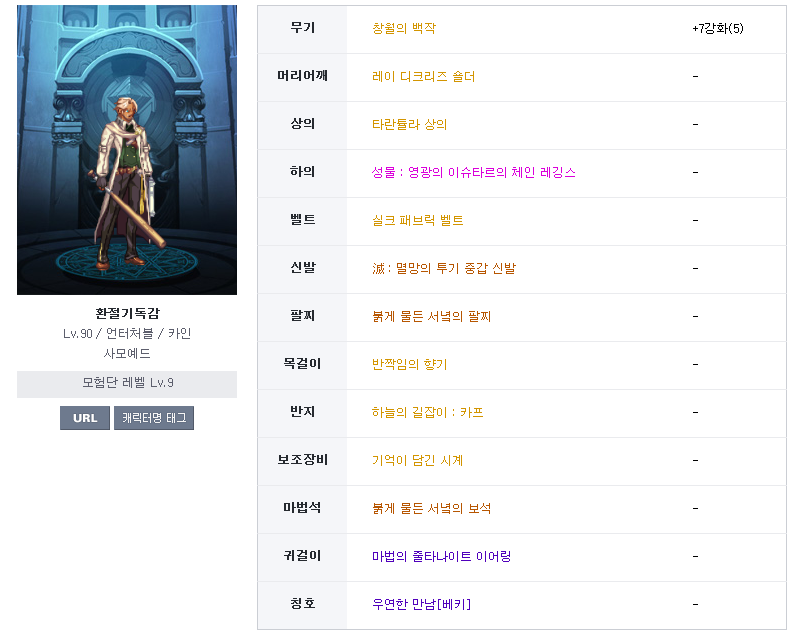Click the 하의 row label
The image size is (796, 642).
tap(303, 172)
